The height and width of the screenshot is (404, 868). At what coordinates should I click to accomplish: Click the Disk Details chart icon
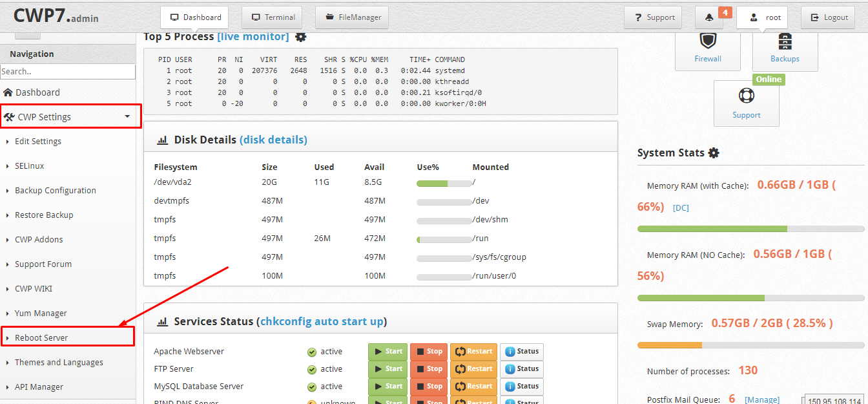pos(163,140)
